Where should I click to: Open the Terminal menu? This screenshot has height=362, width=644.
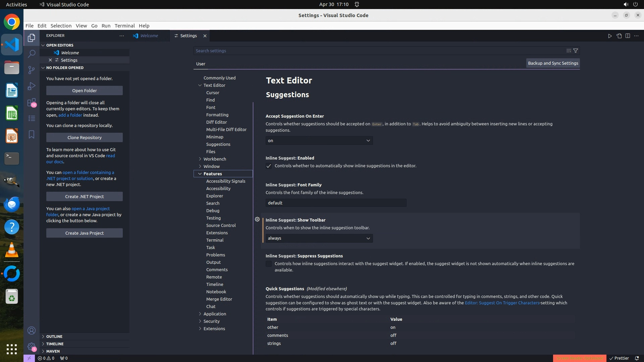[x=124, y=26]
